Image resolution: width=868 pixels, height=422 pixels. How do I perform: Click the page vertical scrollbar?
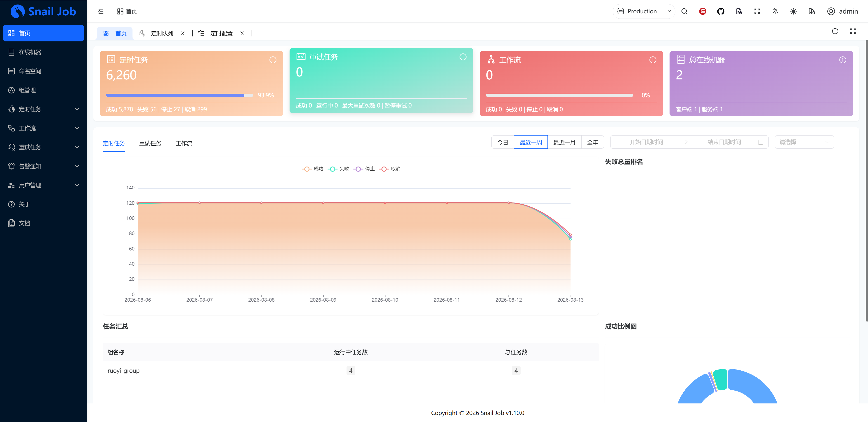[x=866, y=181]
